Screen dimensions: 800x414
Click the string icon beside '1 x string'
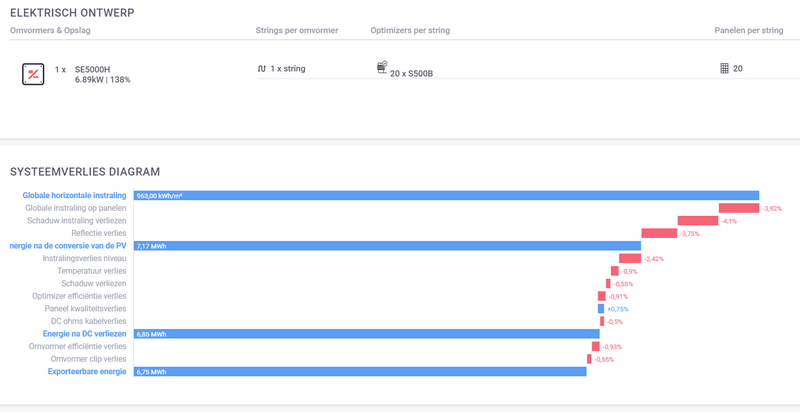261,69
